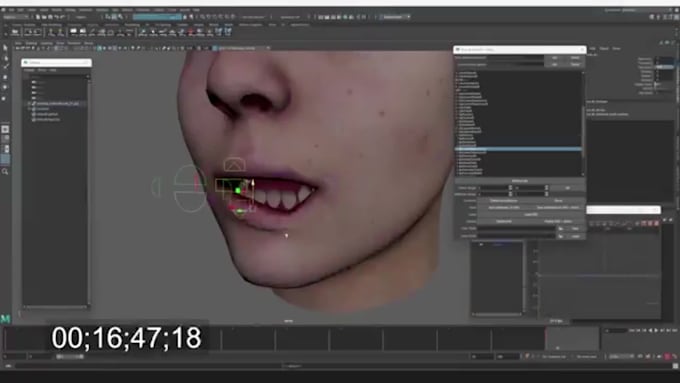The image size is (680, 383).
Task: Open Display menu in Outliner window
Action: [x=29, y=70]
